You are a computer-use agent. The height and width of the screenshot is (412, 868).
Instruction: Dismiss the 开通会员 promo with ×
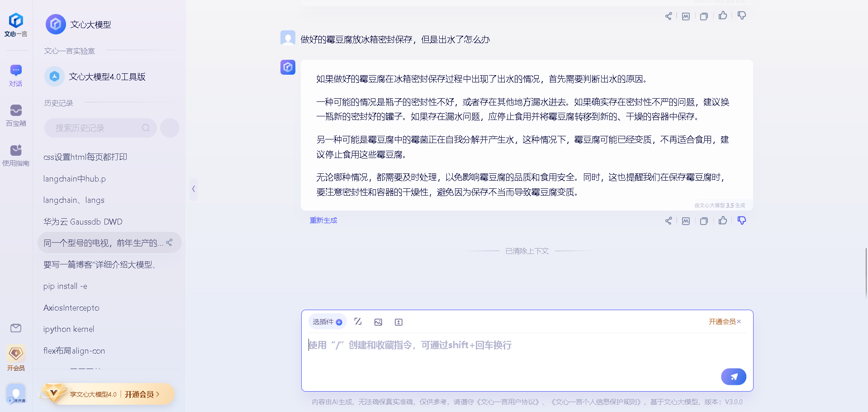(739, 321)
